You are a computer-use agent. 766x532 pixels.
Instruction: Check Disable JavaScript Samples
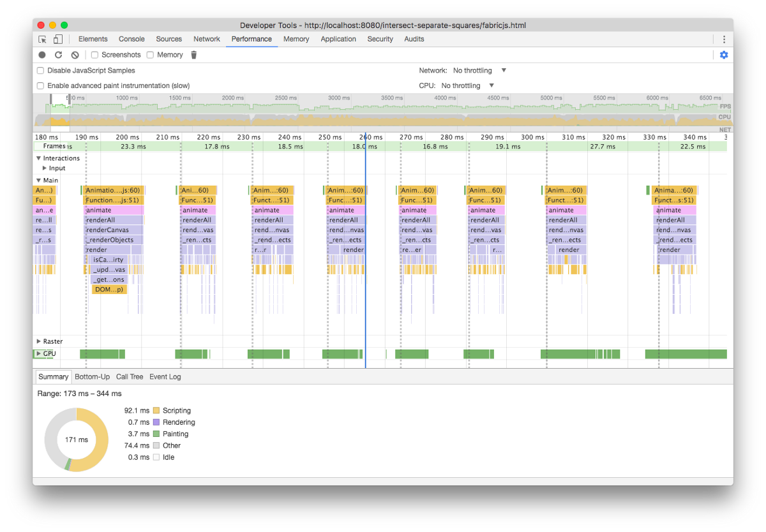(x=41, y=71)
